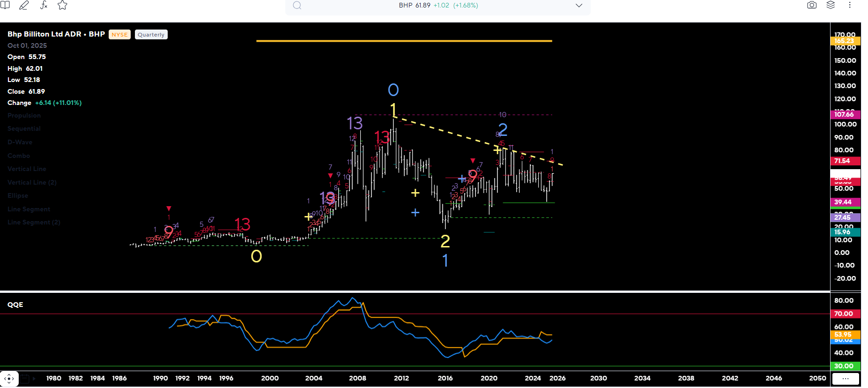
Task: Open the layers stack icon
Action: [x=831, y=5]
